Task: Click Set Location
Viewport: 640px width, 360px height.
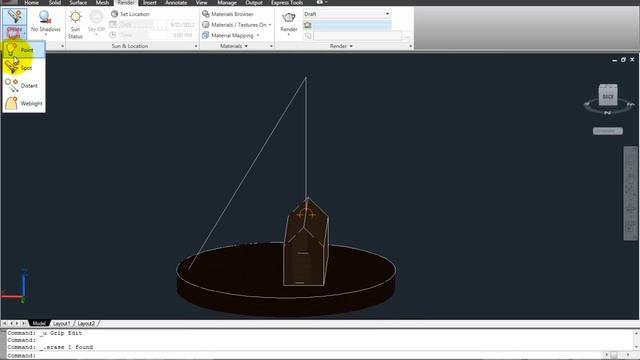Action: [x=130, y=14]
